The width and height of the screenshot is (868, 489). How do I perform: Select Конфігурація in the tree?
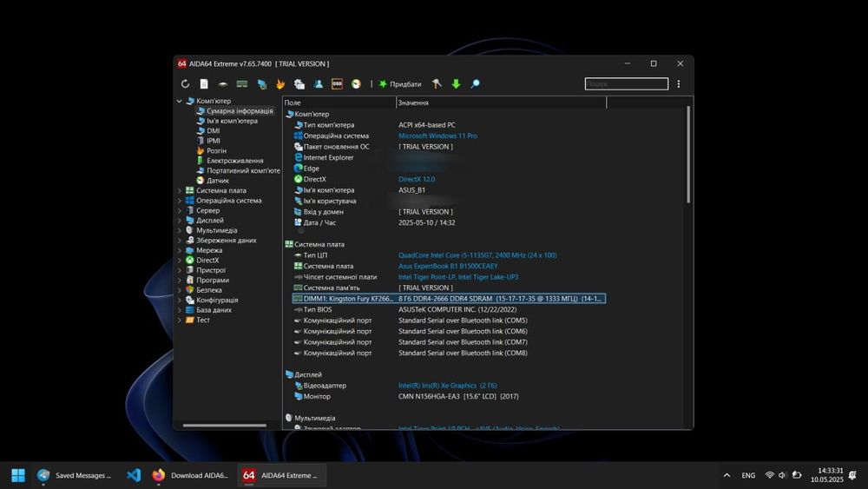pos(217,301)
